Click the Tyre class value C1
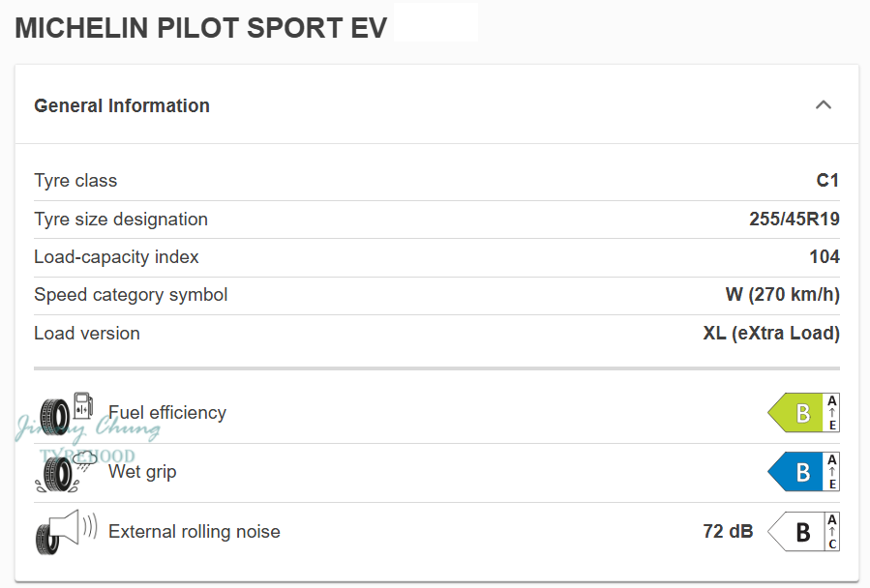The height and width of the screenshot is (588, 870). (827, 181)
